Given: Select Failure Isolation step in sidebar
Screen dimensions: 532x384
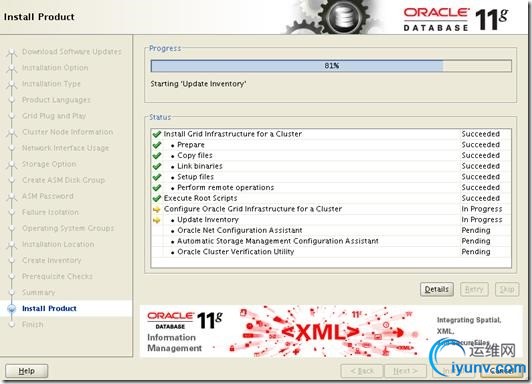Looking at the screenshot, I should click(50, 212).
